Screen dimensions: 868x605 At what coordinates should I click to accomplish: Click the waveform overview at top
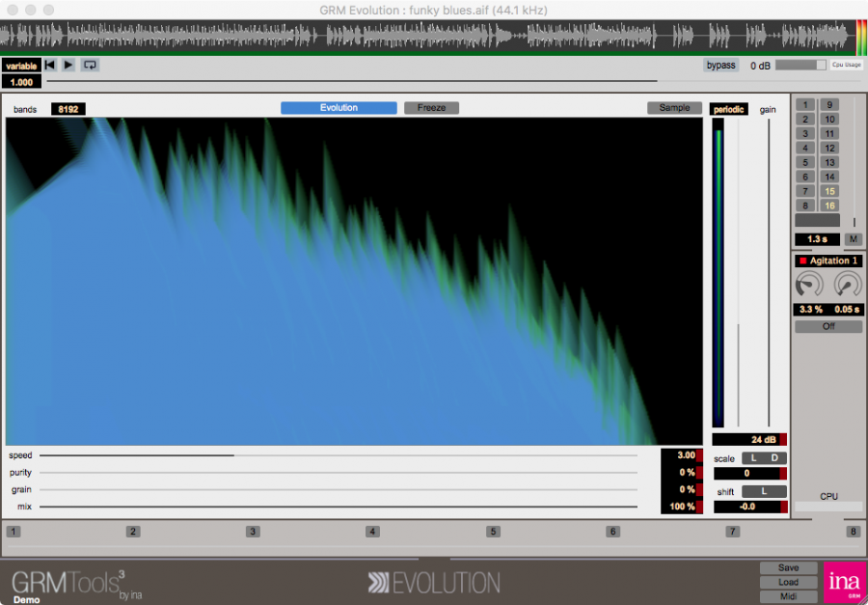click(424, 38)
